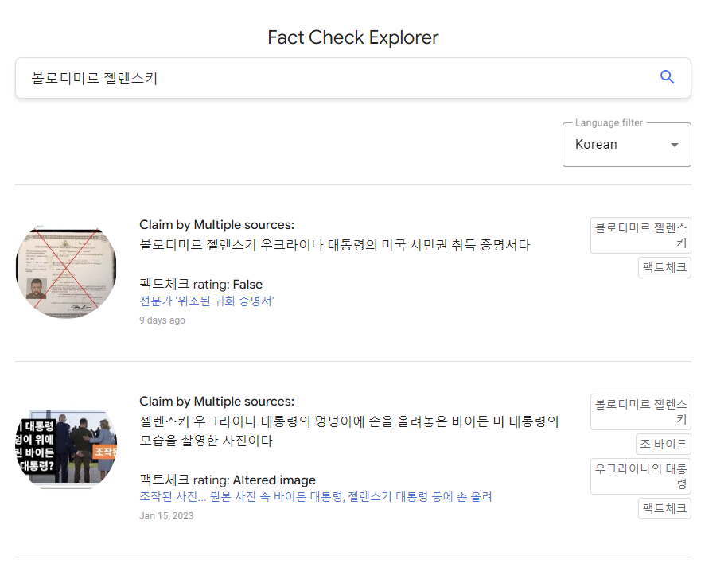The width and height of the screenshot is (728, 567).
Task: Click the citizenship certificate thumbnail image
Action: (66, 272)
